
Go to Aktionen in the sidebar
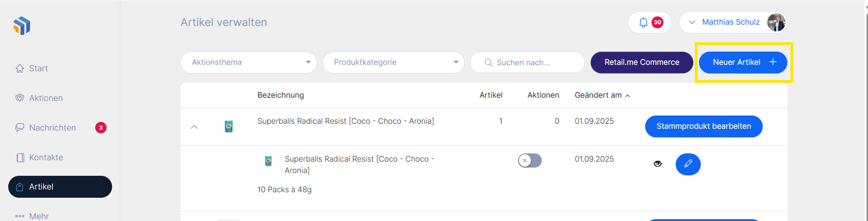click(x=46, y=98)
